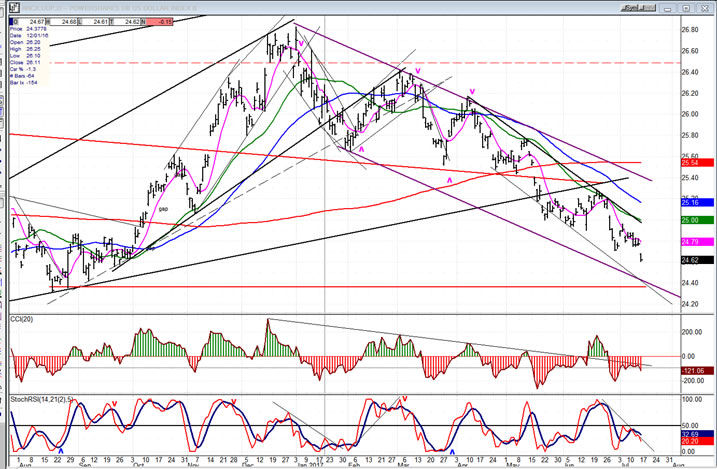Click the pink dashed horizontal line at 26.50
The width and height of the screenshot is (717, 469).
pos(400,62)
